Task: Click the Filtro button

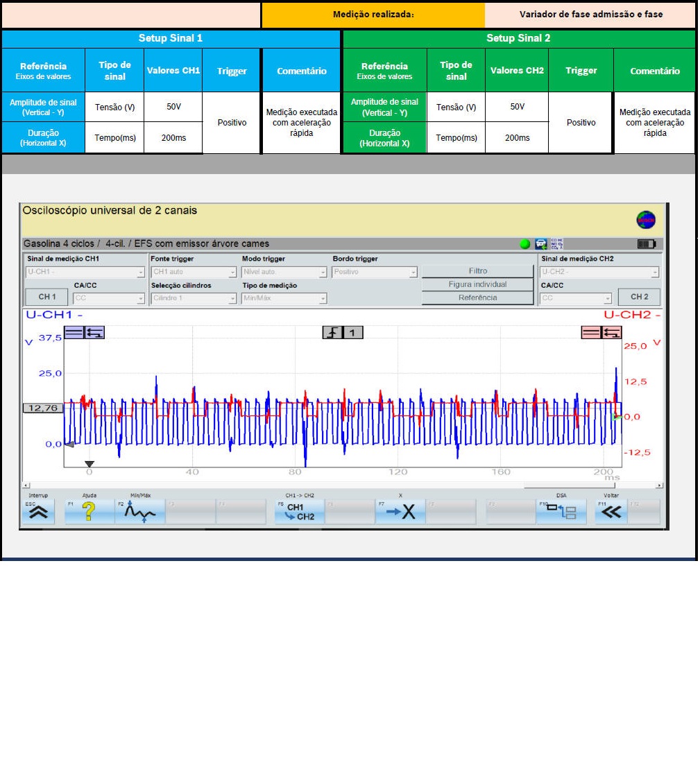Action: click(477, 271)
